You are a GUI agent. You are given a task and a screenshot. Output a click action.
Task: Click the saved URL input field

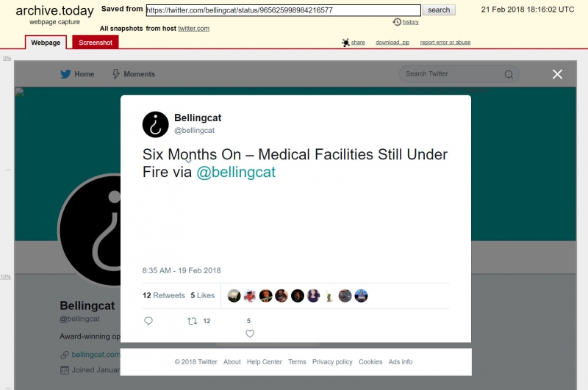click(284, 10)
